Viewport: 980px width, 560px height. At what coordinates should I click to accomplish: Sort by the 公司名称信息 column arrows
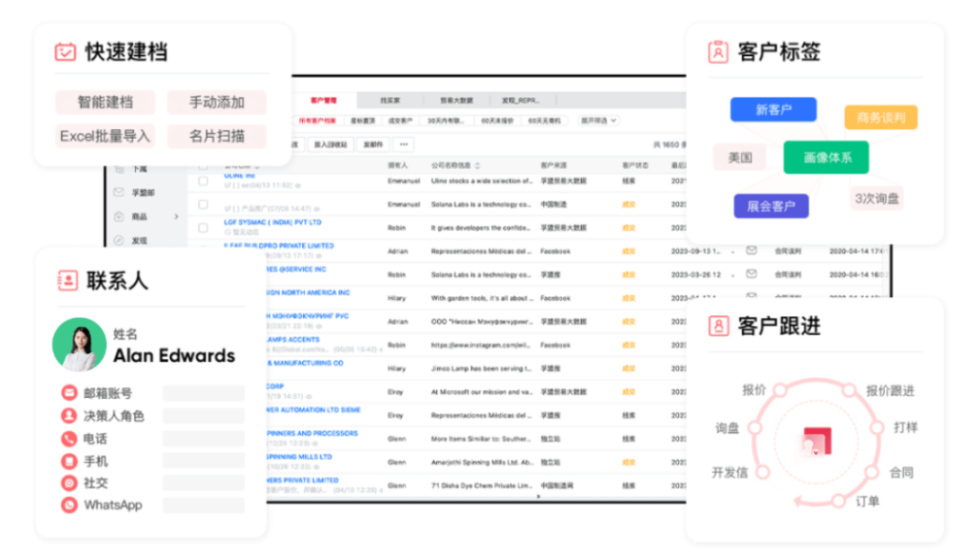click(478, 165)
